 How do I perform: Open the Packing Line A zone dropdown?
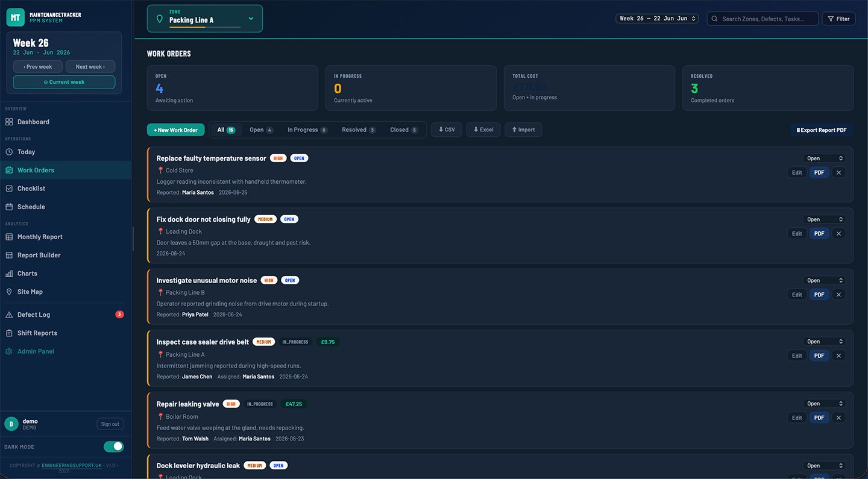click(x=205, y=19)
